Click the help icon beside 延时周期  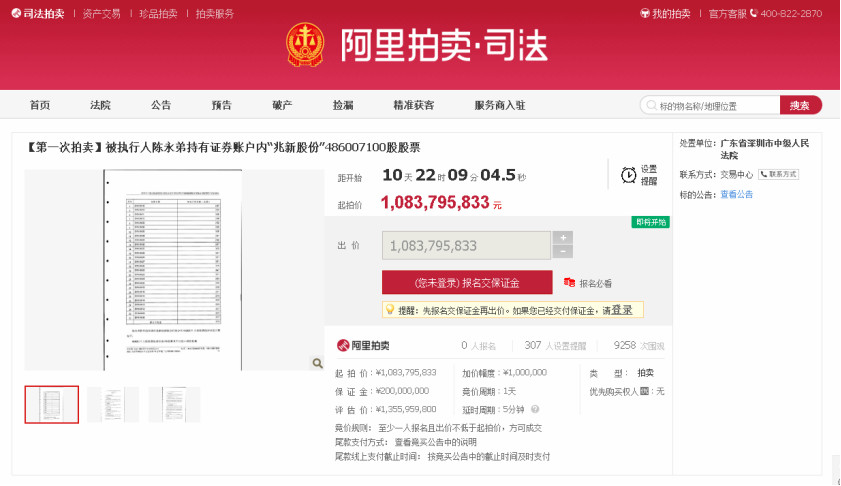[535, 409]
